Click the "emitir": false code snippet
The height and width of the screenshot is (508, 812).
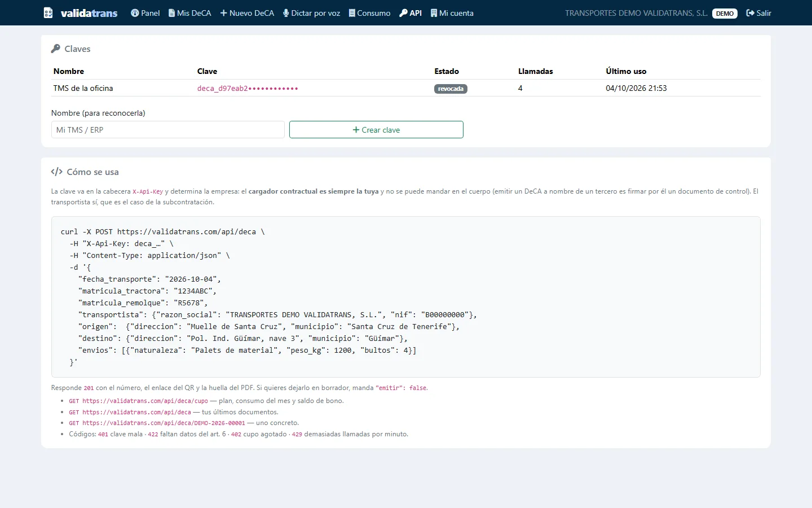401,388
